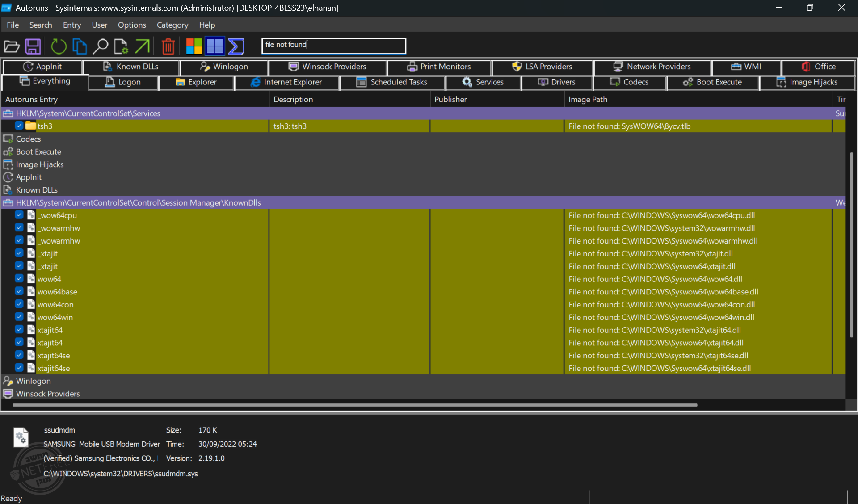Screen dimensions: 858x504
Task: Toggle the blue Windows entries filter icon
Action: [x=215, y=46]
